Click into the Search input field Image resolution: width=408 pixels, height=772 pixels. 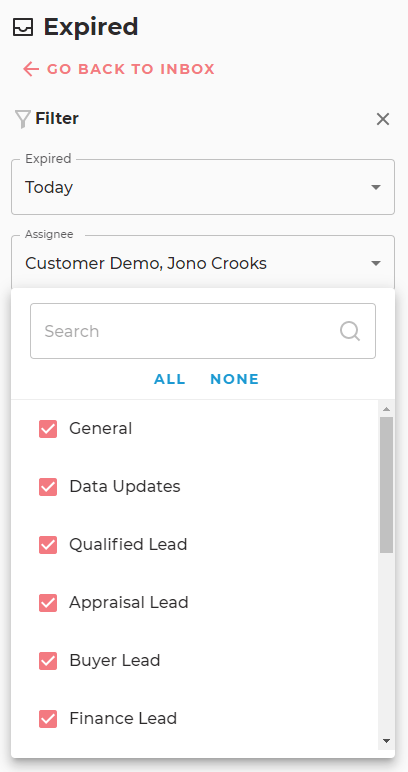click(x=203, y=331)
